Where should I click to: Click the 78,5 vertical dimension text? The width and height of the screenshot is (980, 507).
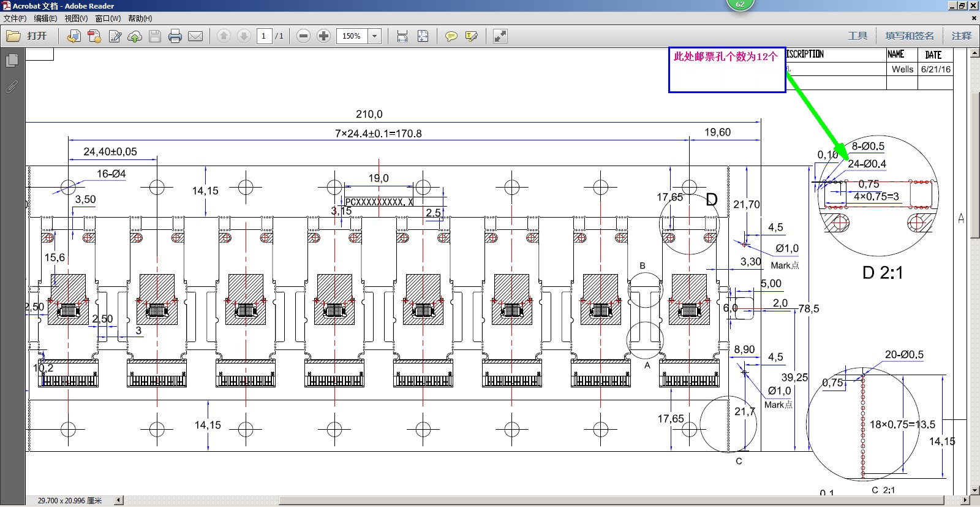pyautogui.click(x=809, y=309)
